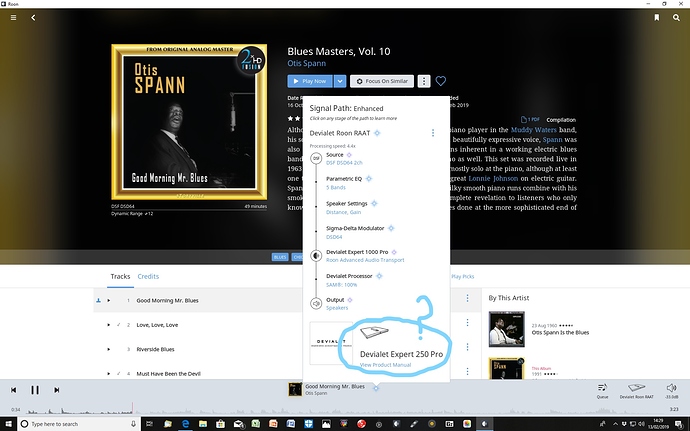This screenshot has height=431, width=690.
Task: Select the Devialet Processor stage
Action: coord(349,276)
